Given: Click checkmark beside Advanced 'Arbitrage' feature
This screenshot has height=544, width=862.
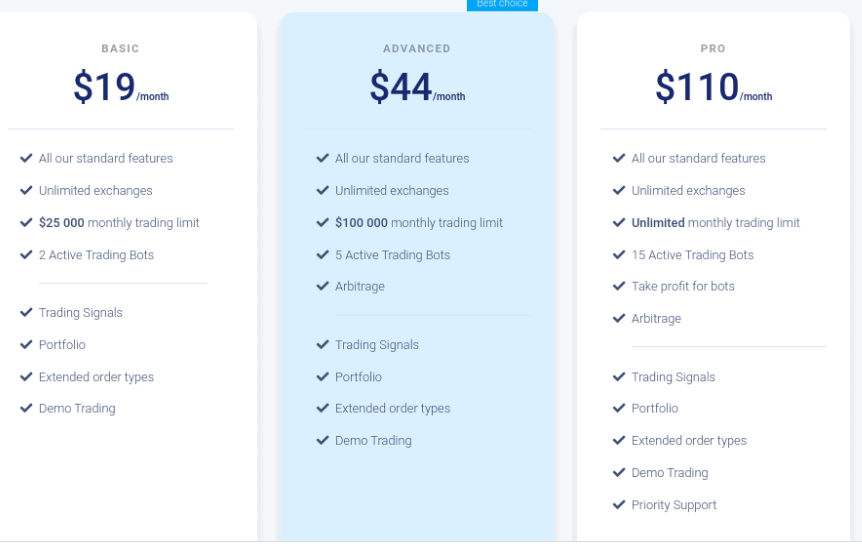Looking at the screenshot, I should (322, 286).
